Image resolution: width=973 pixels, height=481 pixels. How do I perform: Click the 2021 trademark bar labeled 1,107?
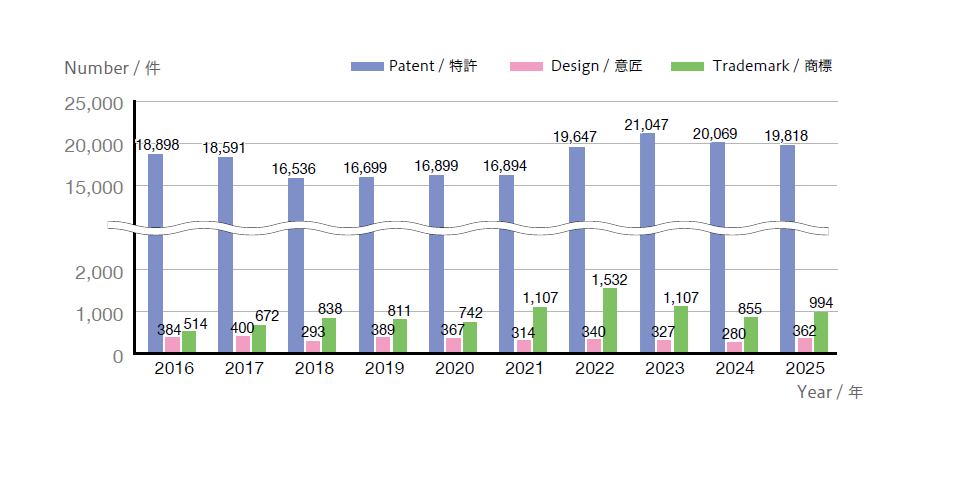540,330
